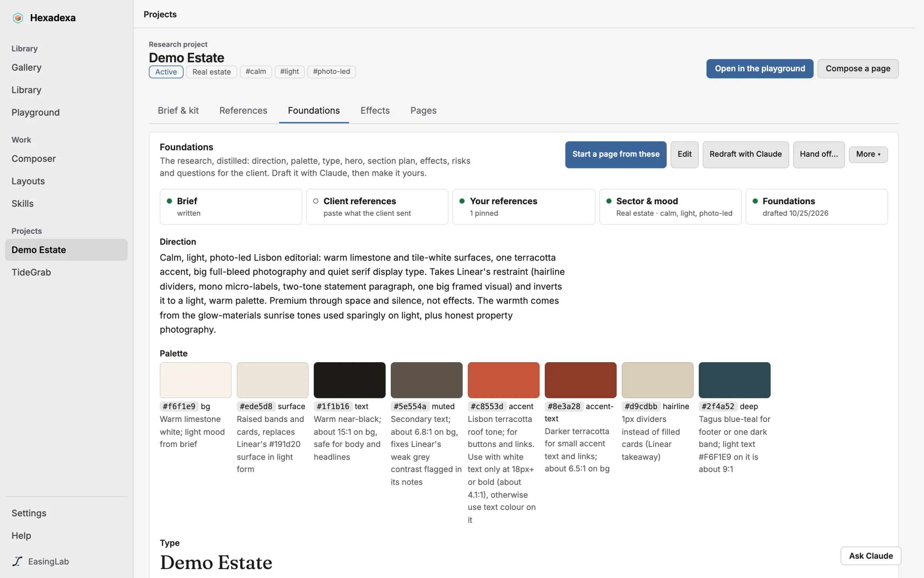924x578 pixels.
Task: Pick the #1f1b16 text color swatch
Action: point(350,380)
